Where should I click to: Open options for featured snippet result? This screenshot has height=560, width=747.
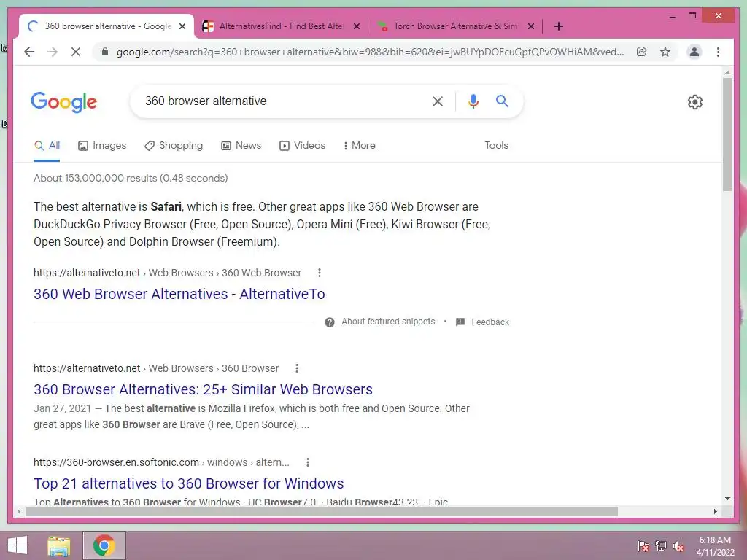click(320, 273)
